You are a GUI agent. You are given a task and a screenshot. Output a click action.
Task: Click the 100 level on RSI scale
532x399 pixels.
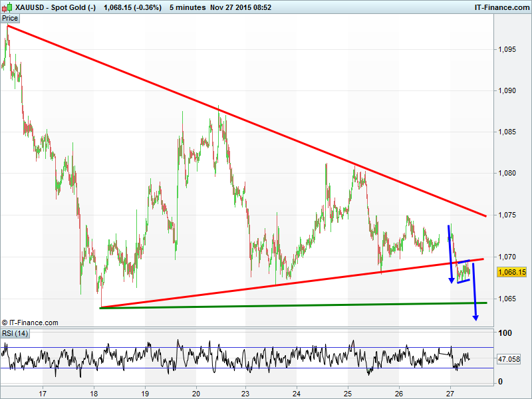[x=506, y=332]
